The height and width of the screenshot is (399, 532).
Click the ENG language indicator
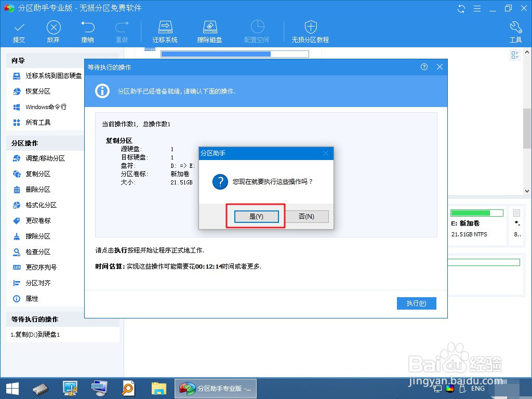[478, 389]
